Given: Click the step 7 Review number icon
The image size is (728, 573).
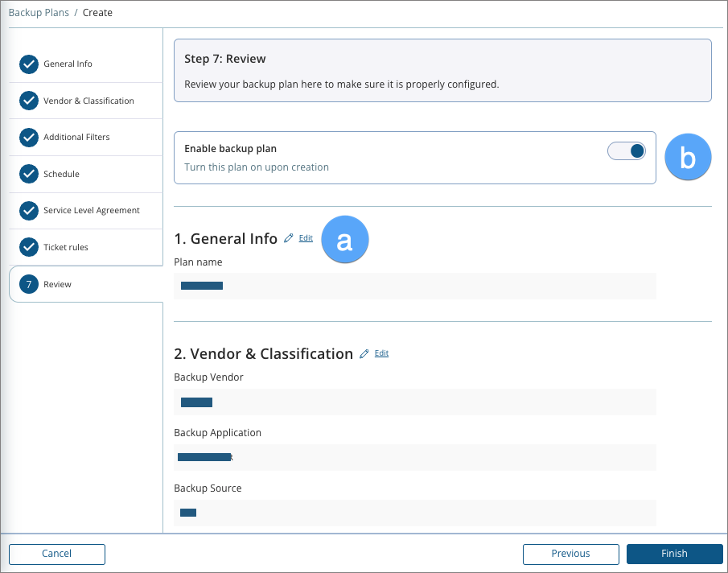Looking at the screenshot, I should tap(29, 284).
